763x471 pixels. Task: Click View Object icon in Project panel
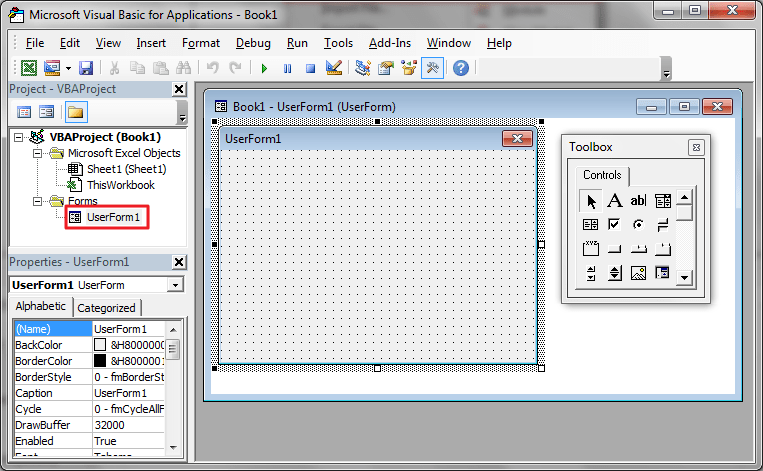tap(47, 112)
